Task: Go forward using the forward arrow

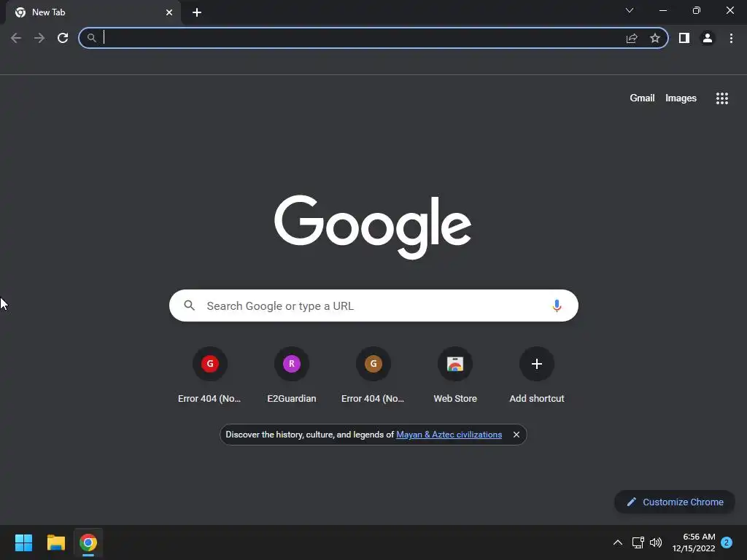Action: coord(39,38)
